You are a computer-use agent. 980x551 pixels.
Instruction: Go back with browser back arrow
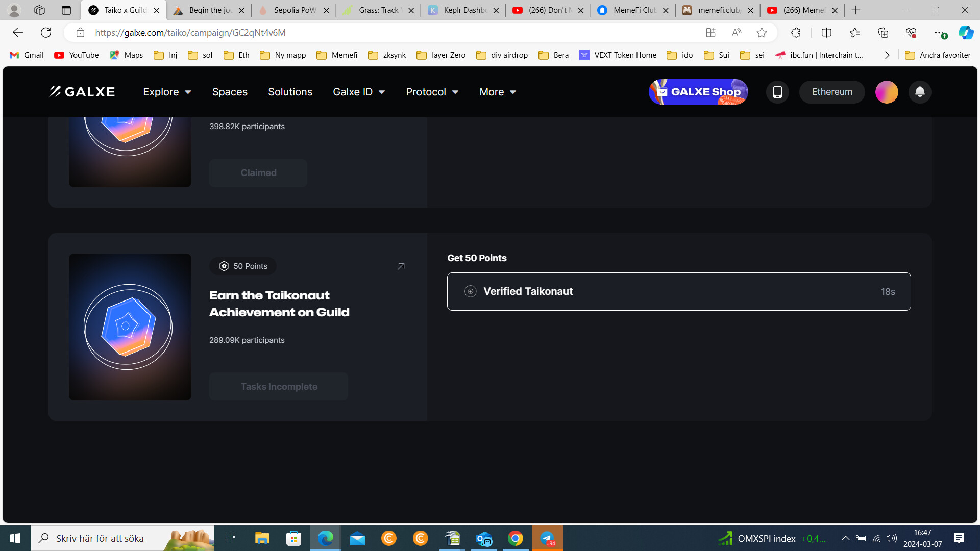pos(18,33)
